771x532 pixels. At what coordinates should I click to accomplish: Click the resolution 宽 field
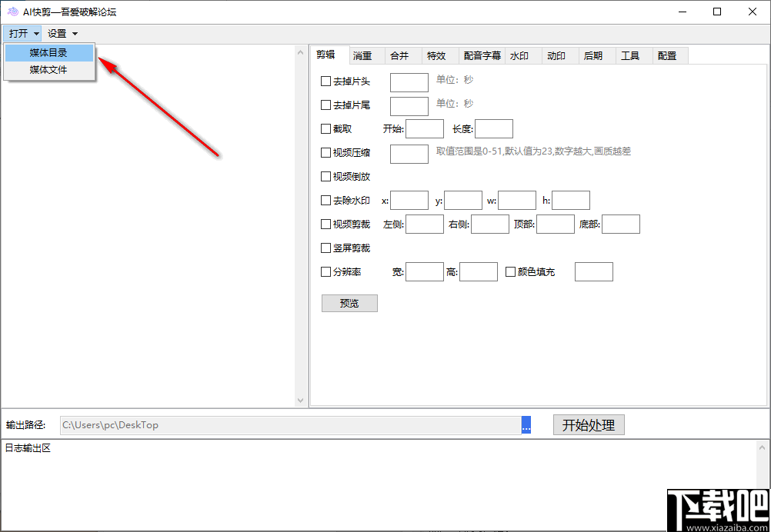coord(425,271)
